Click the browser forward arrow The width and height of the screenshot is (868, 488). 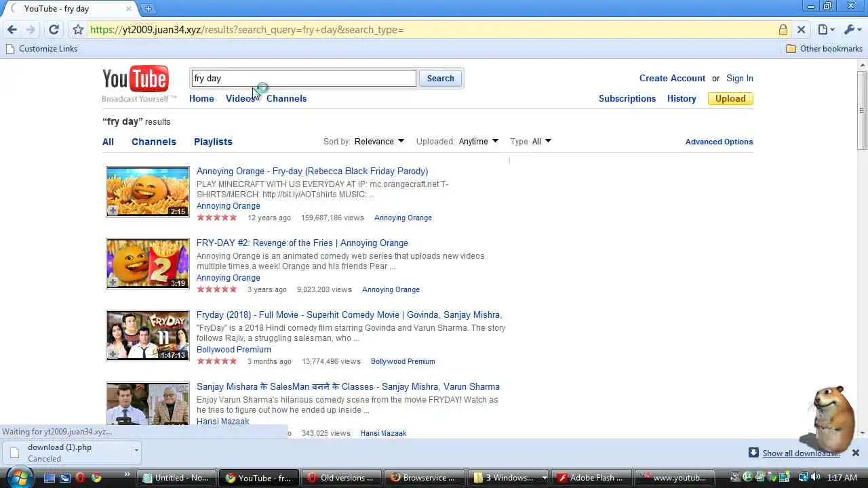[x=31, y=30]
